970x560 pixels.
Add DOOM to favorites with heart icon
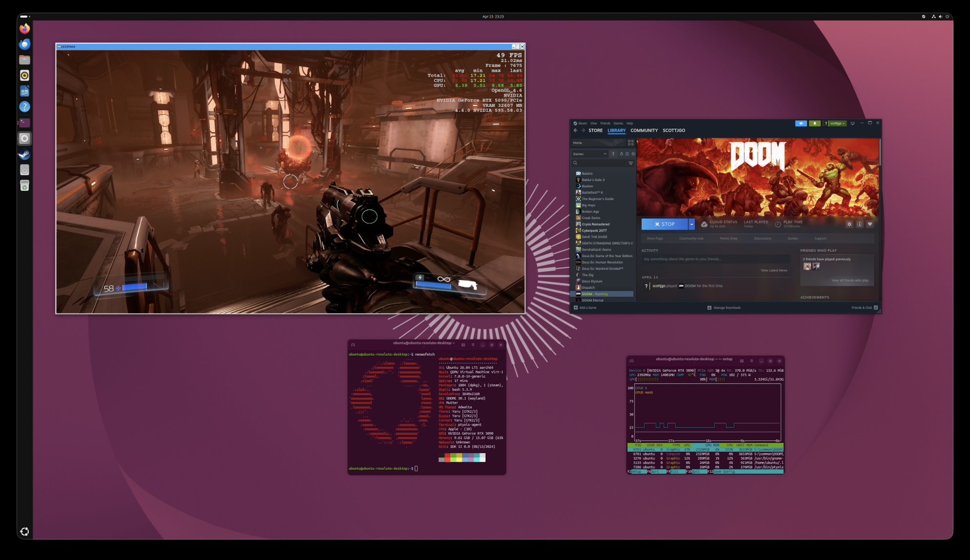(x=869, y=224)
